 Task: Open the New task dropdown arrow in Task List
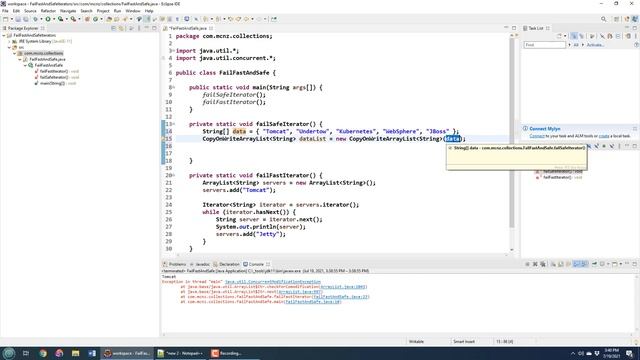coord(565,36)
